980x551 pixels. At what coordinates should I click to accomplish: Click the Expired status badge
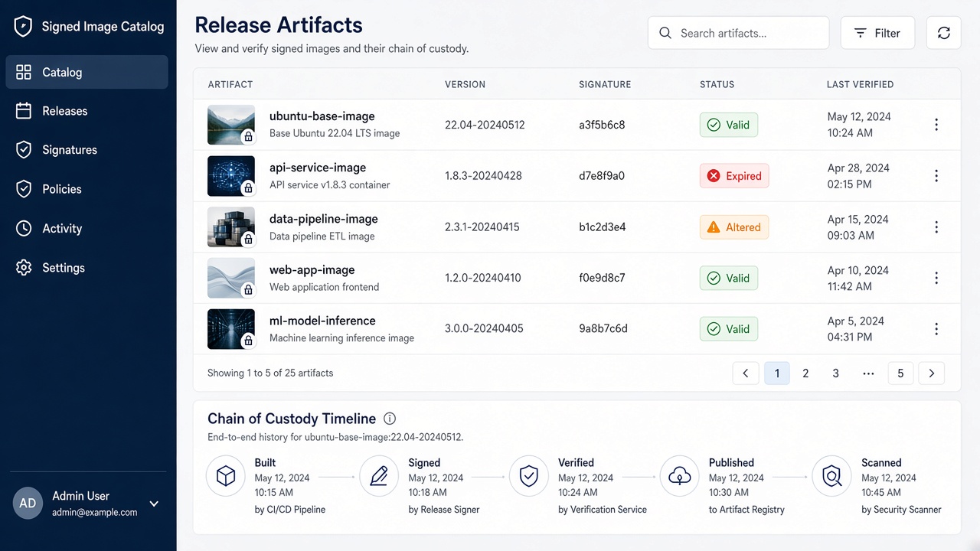point(734,176)
